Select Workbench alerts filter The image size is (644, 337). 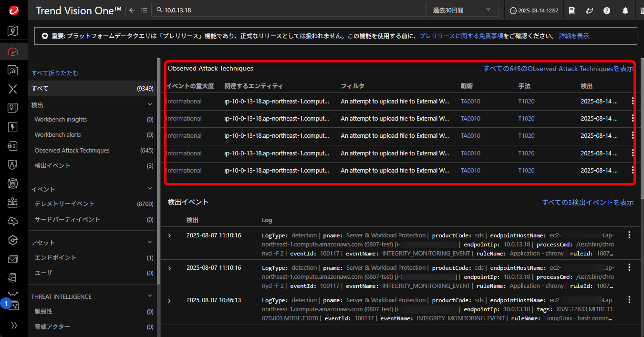[x=93, y=135]
